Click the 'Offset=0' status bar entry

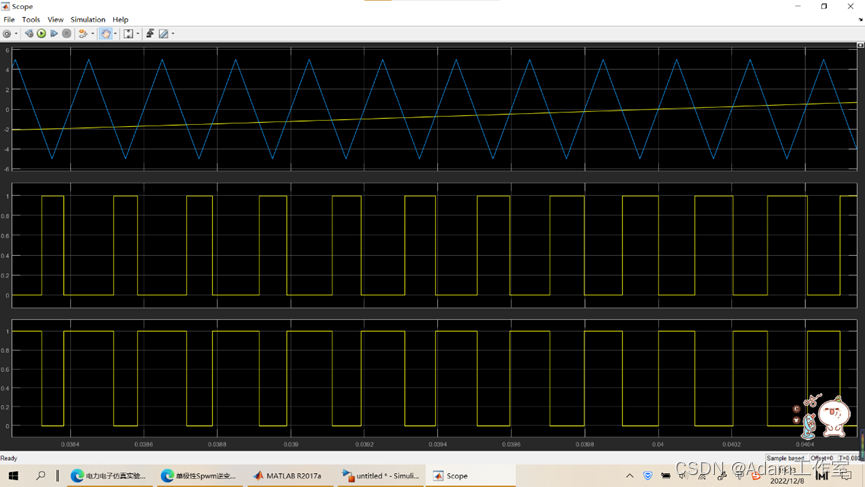821,458
